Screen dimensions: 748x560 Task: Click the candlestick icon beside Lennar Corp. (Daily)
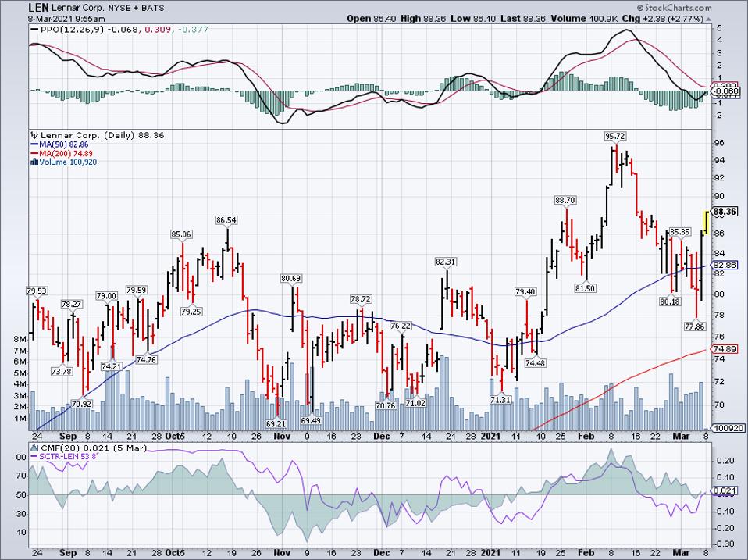34,135
